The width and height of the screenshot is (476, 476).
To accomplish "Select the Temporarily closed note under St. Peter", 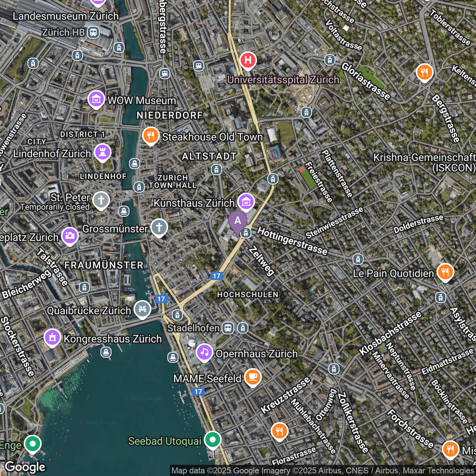I will point(55,207).
